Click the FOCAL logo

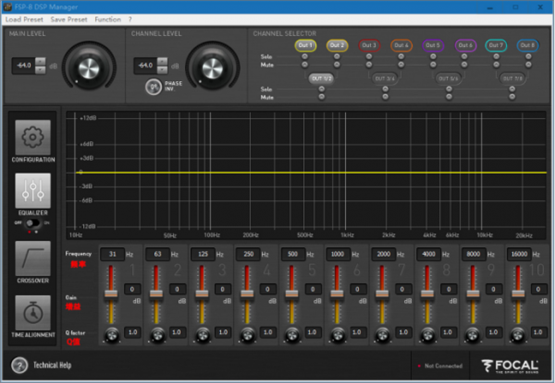510,366
